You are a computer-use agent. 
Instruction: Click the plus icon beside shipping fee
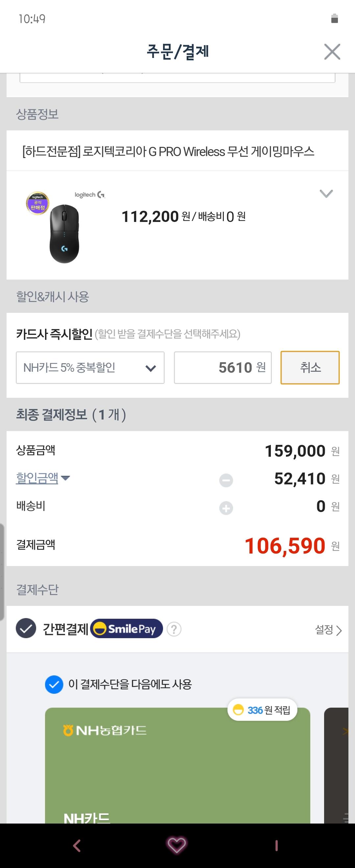226,508
